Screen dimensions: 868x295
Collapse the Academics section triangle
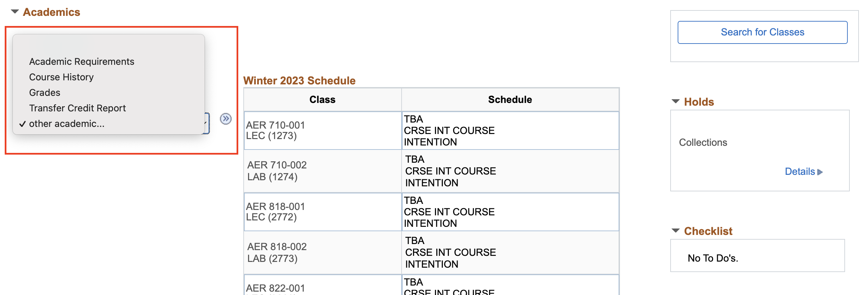pyautogui.click(x=15, y=12)
